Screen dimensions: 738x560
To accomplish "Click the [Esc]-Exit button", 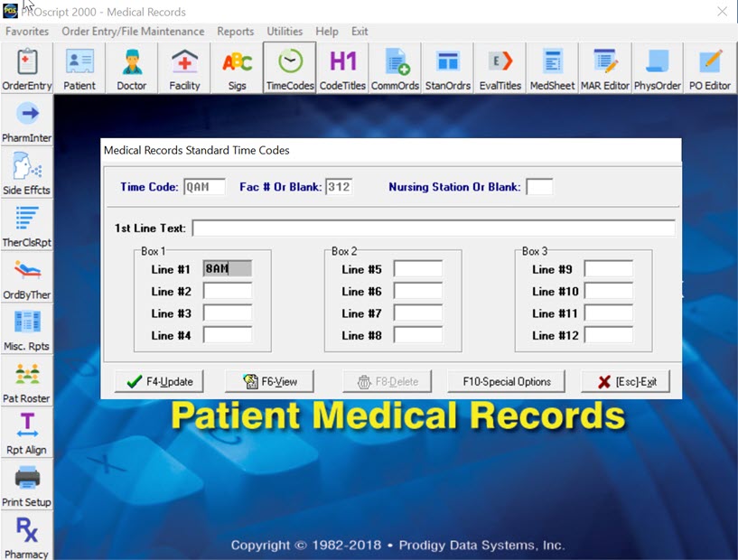I will tap(625, 381).
